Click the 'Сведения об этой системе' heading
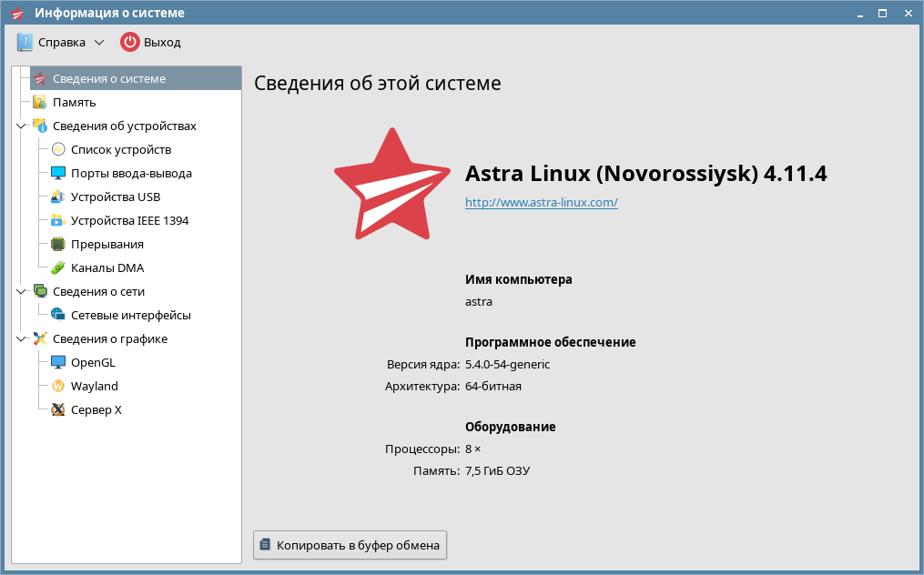Image resolution: width=924 pixels, height=575 pixels. (x=378, y=83)
